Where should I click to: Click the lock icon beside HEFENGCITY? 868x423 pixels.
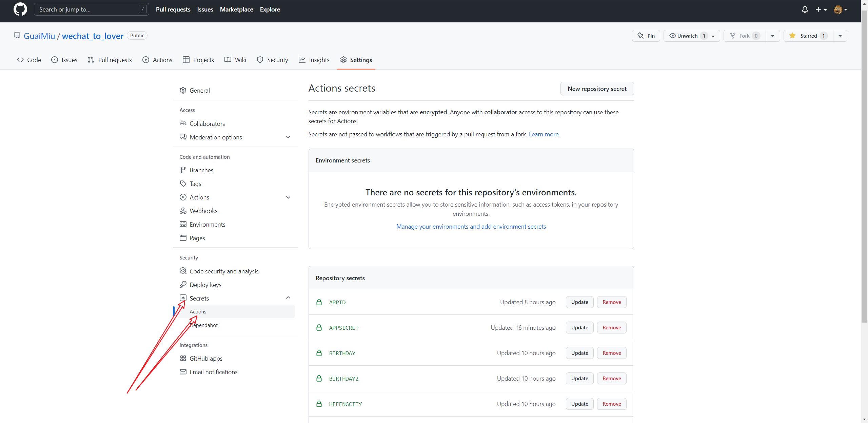point(319,404)
